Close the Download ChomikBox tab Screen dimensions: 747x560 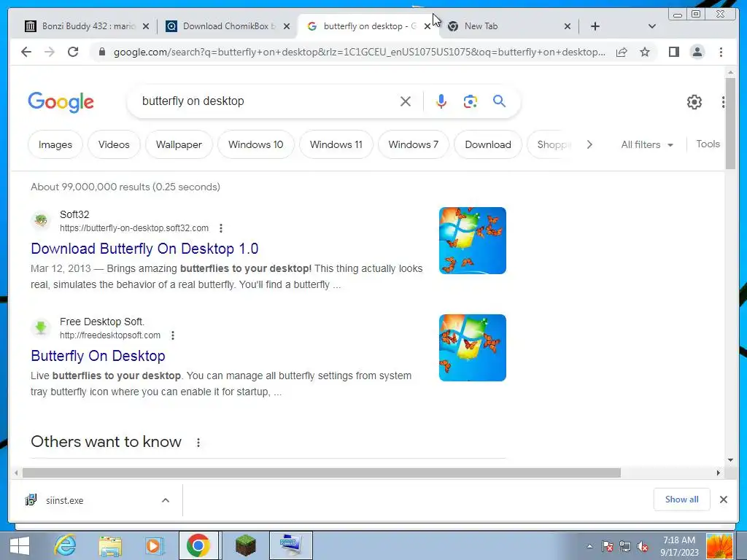(x=286, y=26)
